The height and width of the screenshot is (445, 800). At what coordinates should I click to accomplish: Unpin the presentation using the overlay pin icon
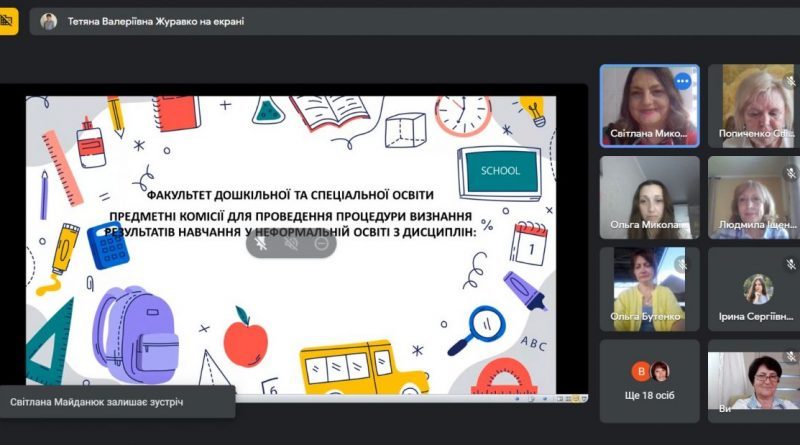pos(261,244)
